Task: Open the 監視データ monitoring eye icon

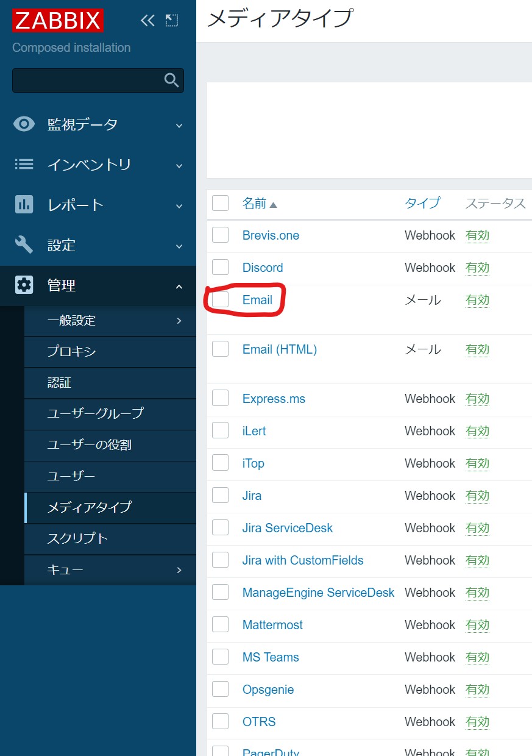Action: pos(24,124)
